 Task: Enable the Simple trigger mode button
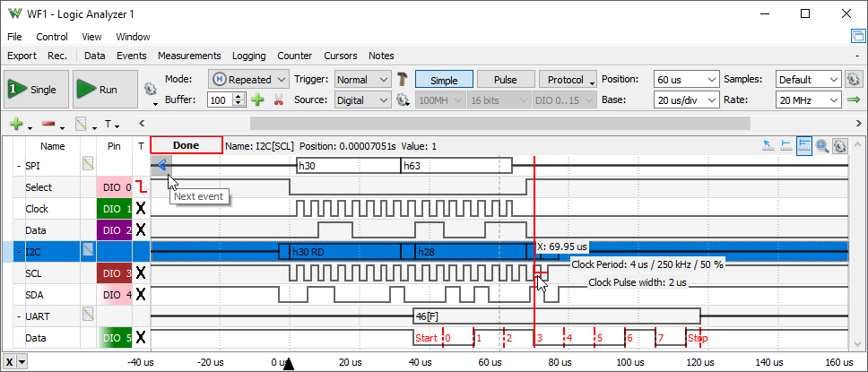[x=443, y=79]
